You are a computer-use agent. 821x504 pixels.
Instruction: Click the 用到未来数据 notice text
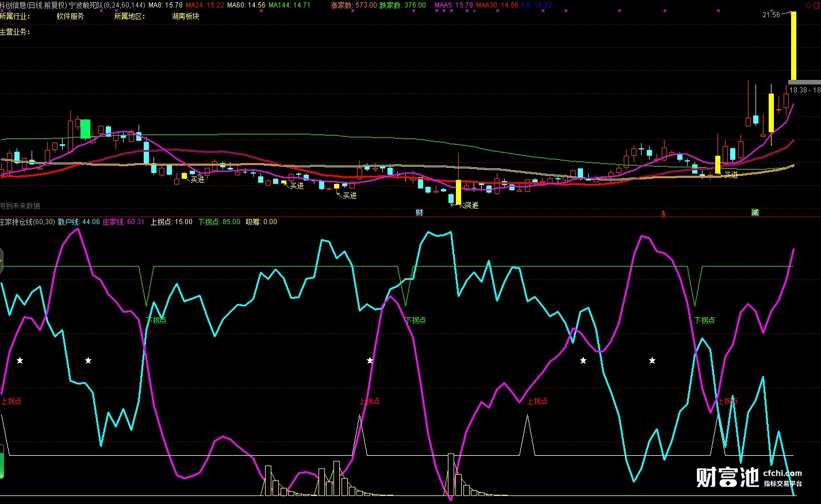click(x=20, y=206)
